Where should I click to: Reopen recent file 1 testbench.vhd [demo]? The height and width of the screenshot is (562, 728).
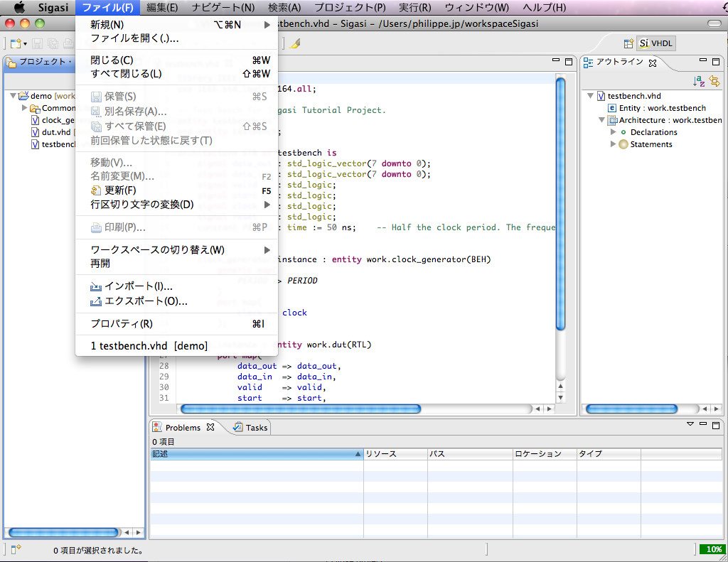pos(176,346)
